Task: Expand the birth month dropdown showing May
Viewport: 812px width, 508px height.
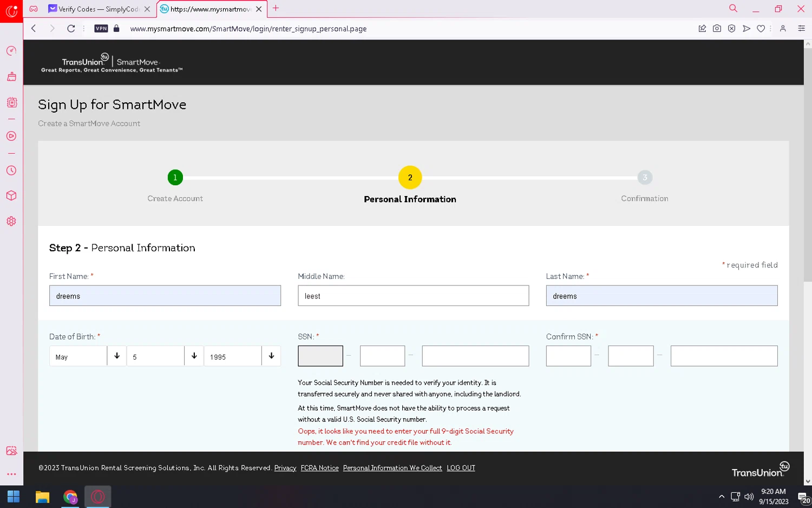Action: click(x=88, y=356)
